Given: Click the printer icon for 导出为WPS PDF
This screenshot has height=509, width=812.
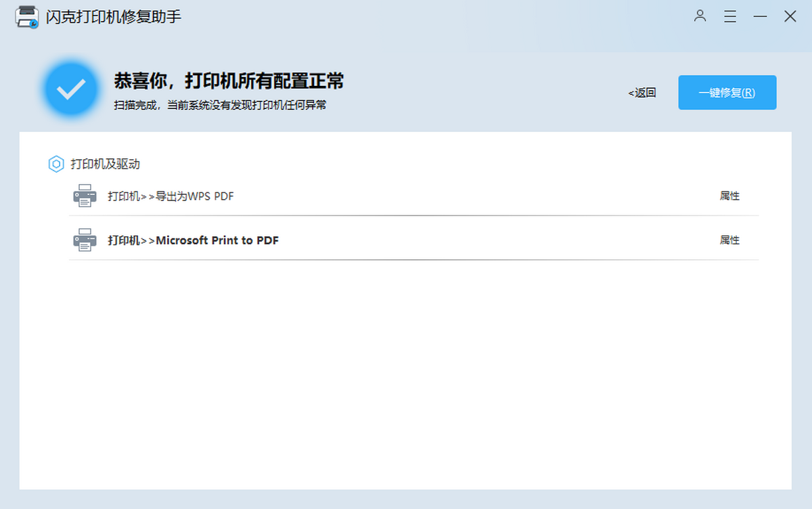Looking at the screenshot, I should tap(85, 196).
